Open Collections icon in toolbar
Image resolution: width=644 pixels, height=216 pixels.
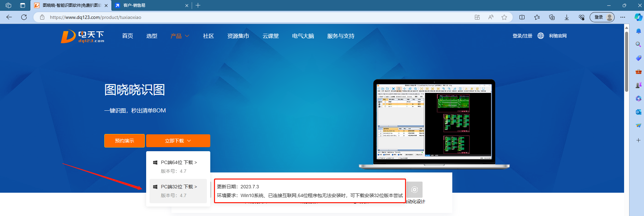click(552, 17)
